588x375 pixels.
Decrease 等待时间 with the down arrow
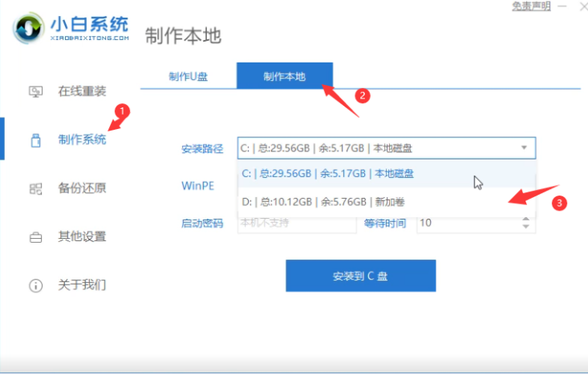[526, 227]
